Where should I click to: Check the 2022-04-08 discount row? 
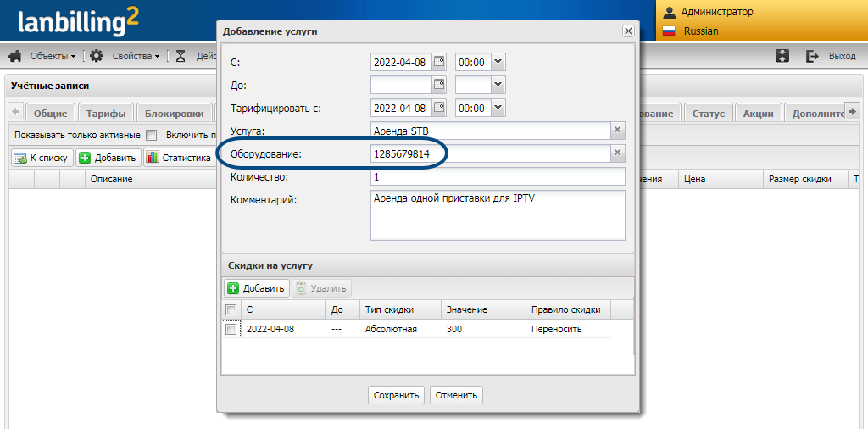tap(231, 329)
